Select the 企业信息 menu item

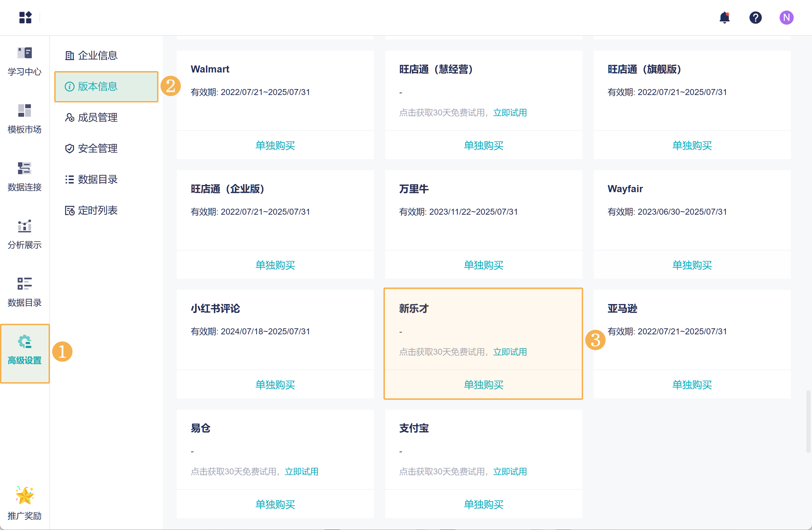(92, 55)
